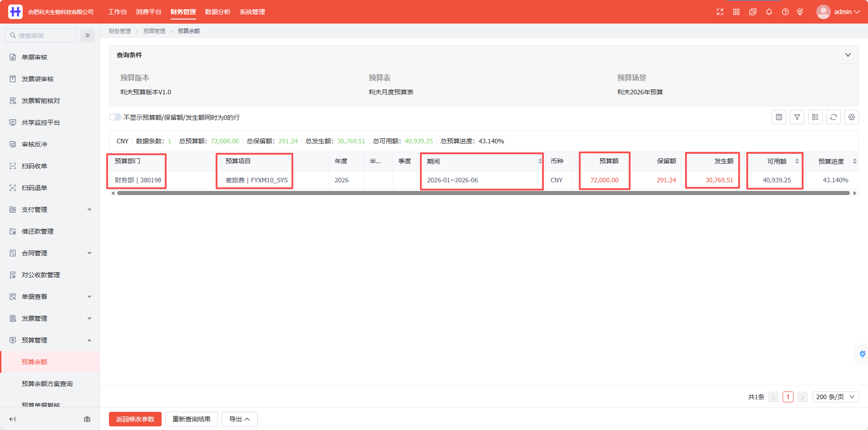Viewport: 868px width, 430px height.
Task: Click the fullscreen icon in the header
Action: [x=720, y=12]
